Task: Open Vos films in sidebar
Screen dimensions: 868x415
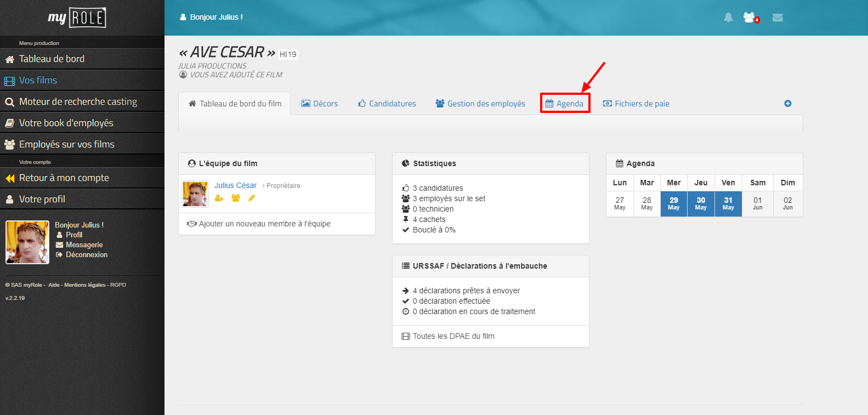Action: point(82,81)
